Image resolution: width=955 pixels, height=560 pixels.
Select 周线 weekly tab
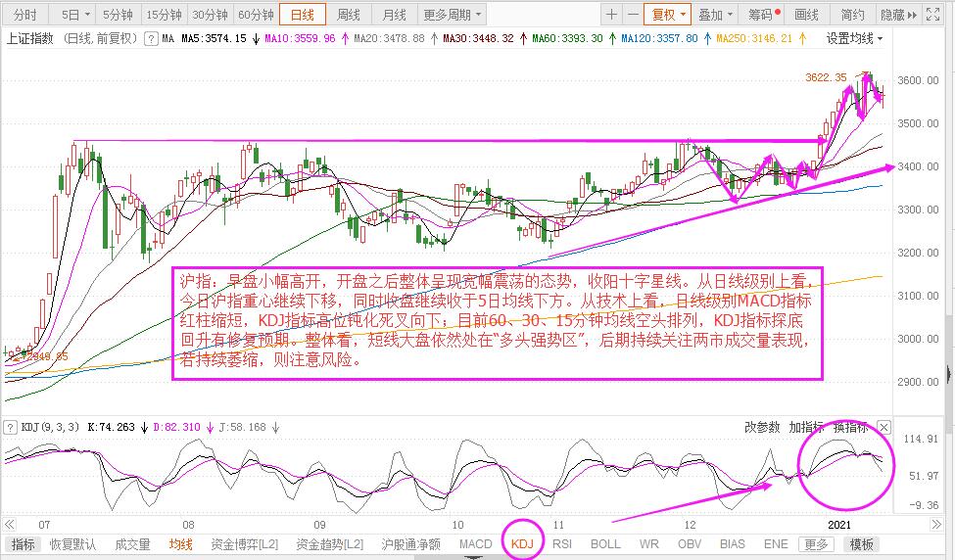(349, 15)
